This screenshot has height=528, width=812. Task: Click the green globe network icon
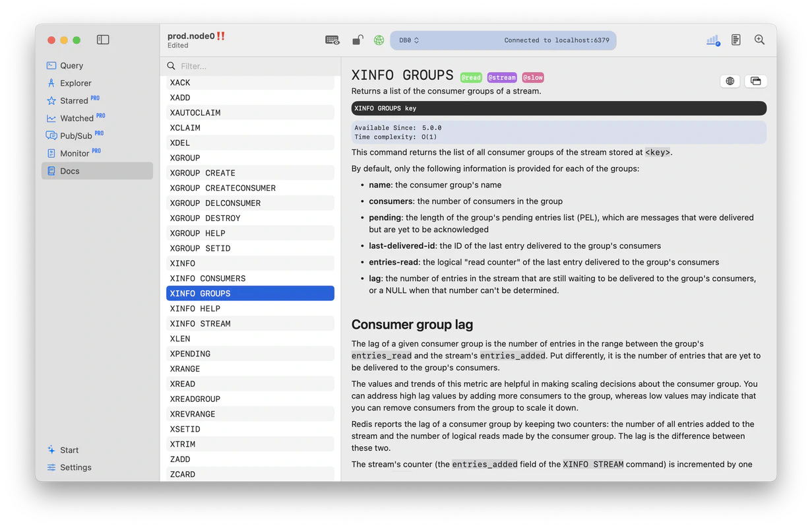(379, 40)
